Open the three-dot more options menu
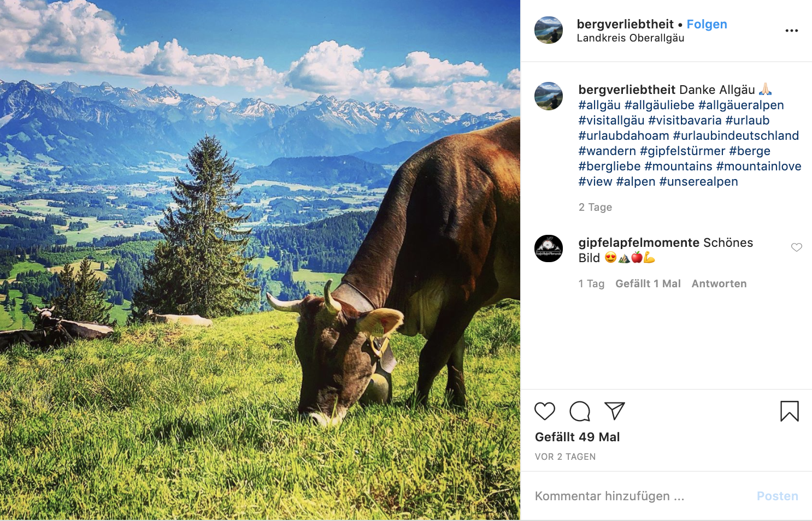The width and height of the screenshot is (812, 521). tap(791, 31)
